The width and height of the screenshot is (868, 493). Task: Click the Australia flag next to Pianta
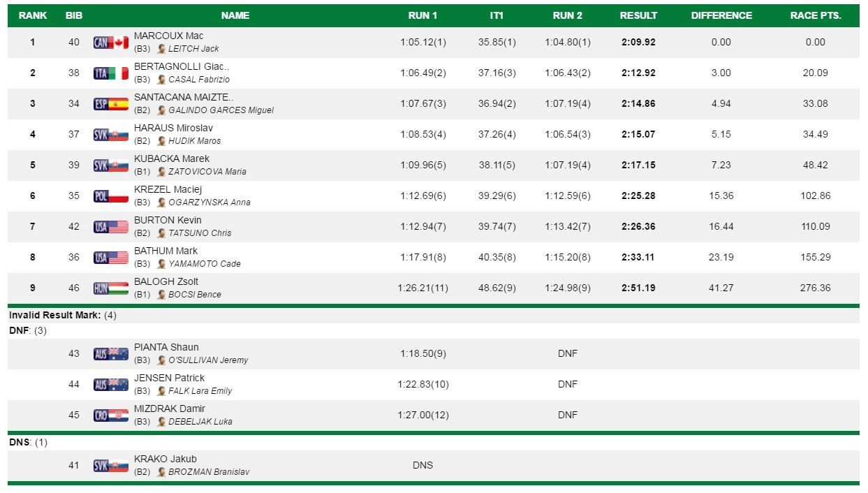(x=111, y=354)
